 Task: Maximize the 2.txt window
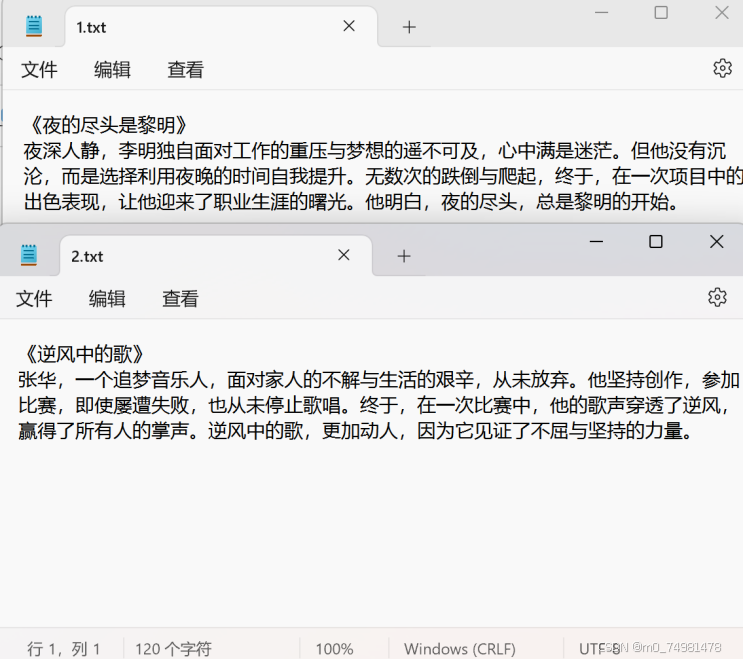(x=655, y=242)
